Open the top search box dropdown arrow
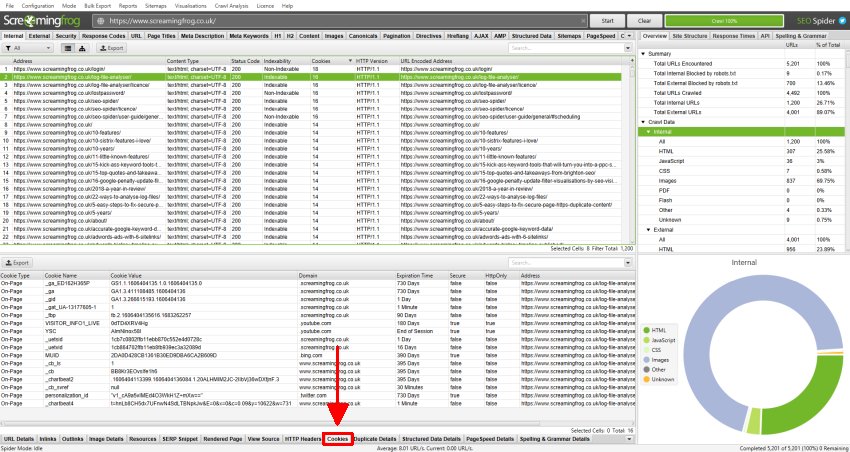The image size is (850, 452). click(628, 48)
